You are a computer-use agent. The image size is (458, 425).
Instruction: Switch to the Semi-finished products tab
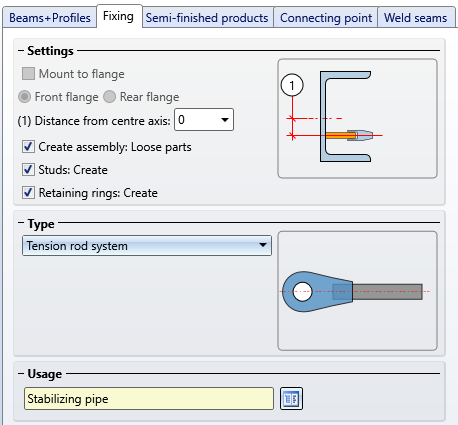pyautogui.click(x=207, y=18)
